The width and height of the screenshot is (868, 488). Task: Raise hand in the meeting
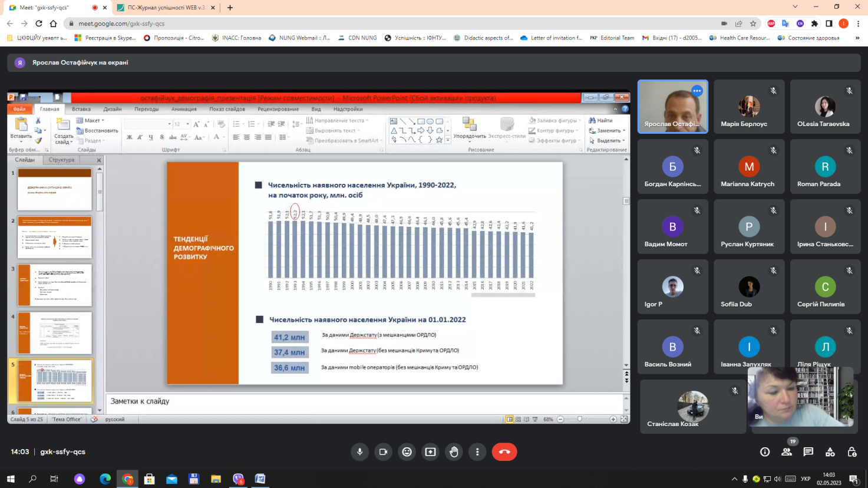point(454,452)
